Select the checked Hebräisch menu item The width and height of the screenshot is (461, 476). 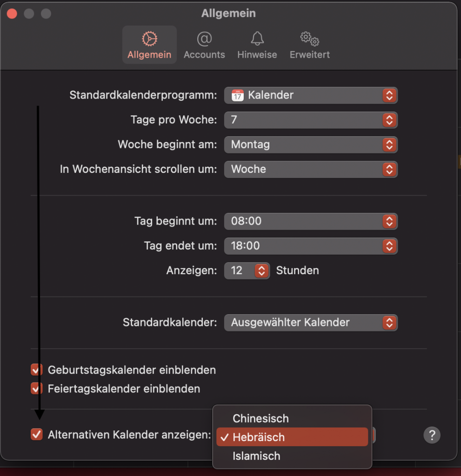(292, 437)
